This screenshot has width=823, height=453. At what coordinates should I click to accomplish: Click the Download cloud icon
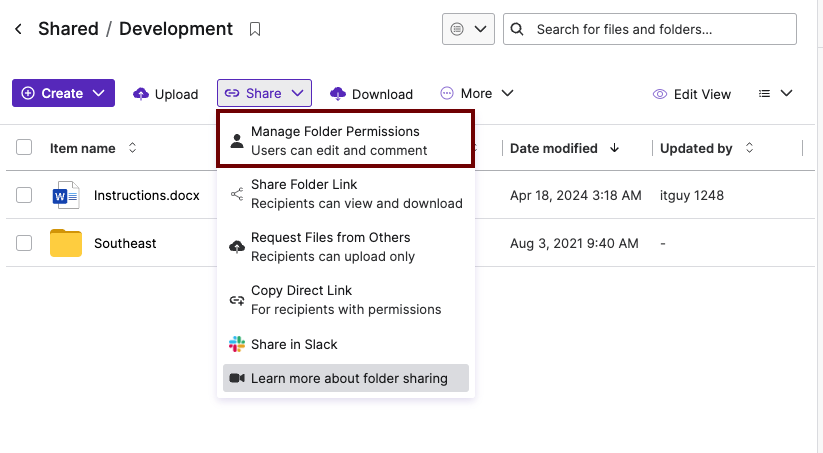[x=337, y=94]
